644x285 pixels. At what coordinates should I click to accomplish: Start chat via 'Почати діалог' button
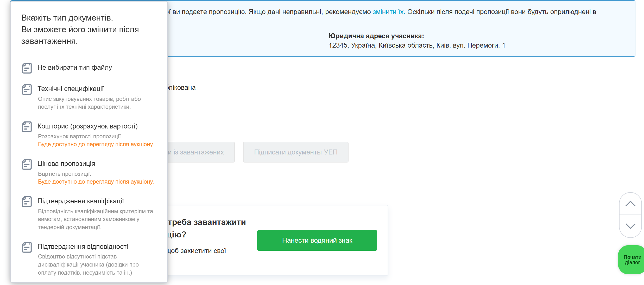pyautogui.click(x=632, y=260)
